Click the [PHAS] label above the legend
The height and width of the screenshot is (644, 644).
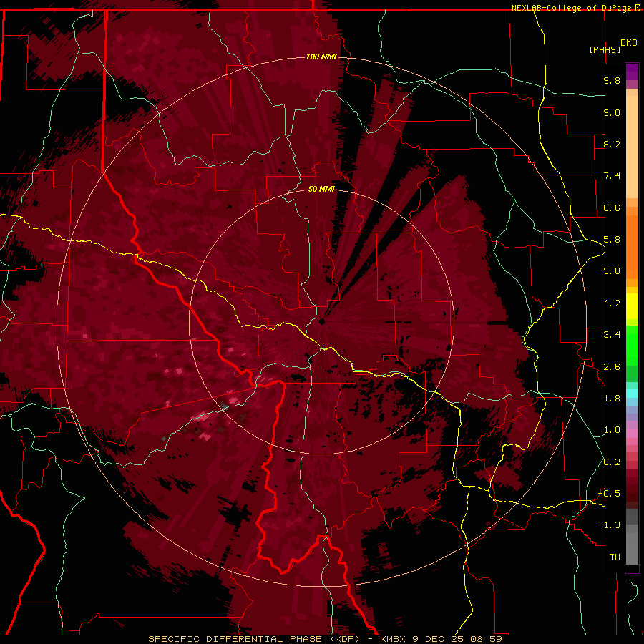pos(605,49)
